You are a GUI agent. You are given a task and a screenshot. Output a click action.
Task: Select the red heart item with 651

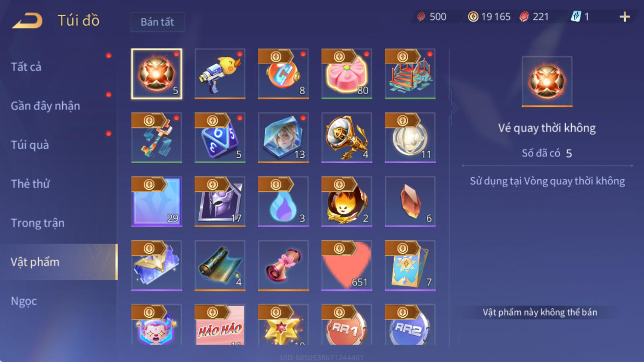[347, 265]
